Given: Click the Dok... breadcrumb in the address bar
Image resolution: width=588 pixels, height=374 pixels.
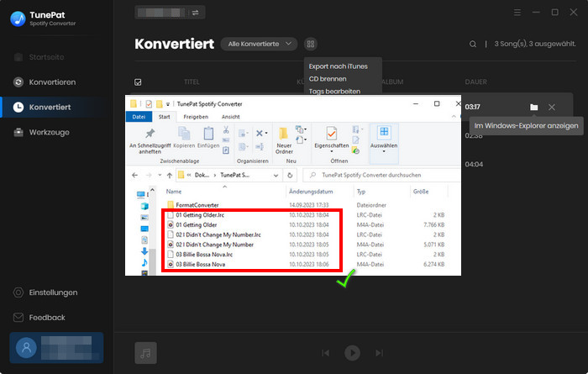Looking at the screenshot, I should [202, 175].
